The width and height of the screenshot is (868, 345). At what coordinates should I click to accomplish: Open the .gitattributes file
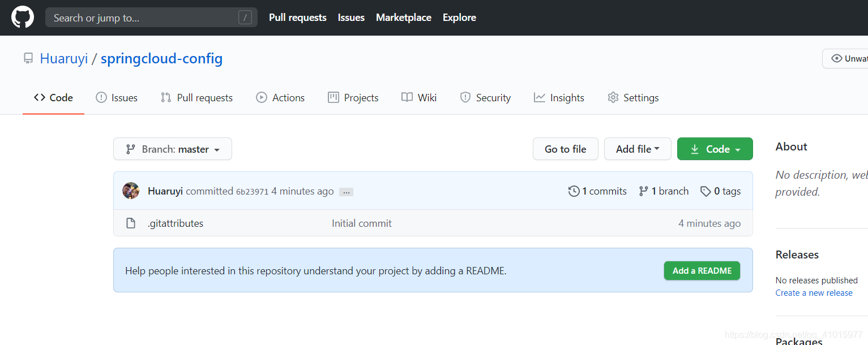coord(176,223)
